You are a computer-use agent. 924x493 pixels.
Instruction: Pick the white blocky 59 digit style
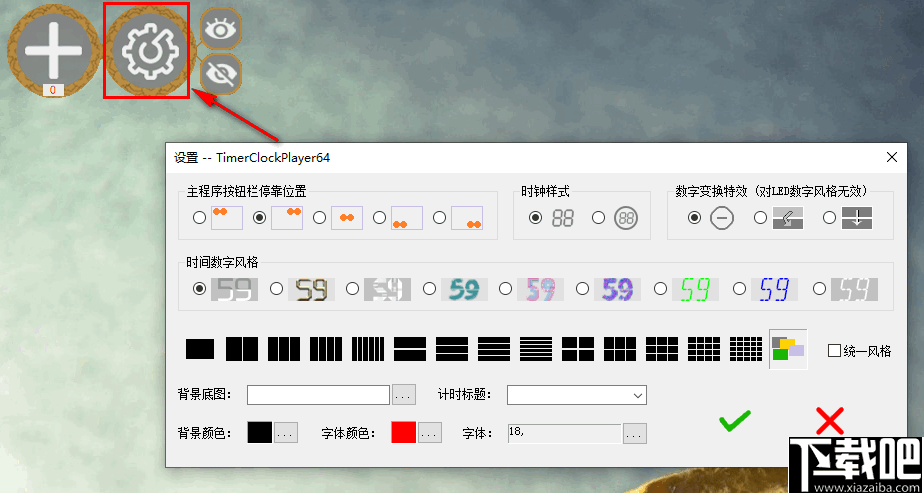(x=352, y=289)
